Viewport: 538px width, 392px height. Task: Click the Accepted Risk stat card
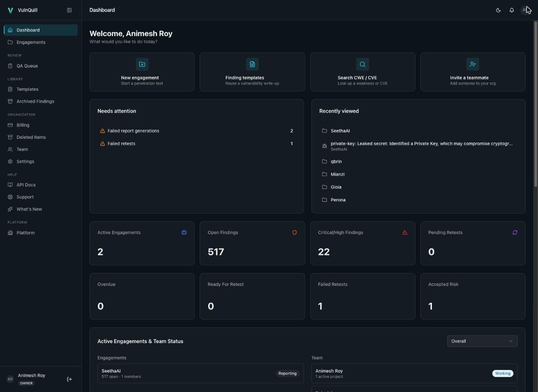[473, 296]
